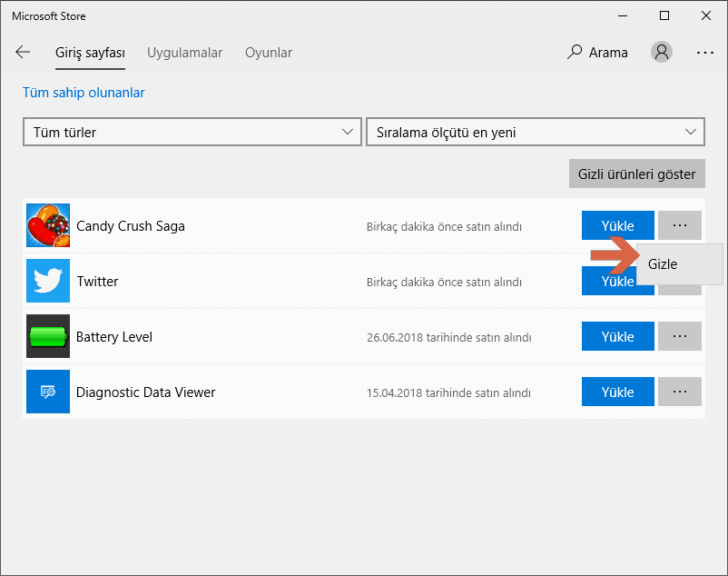Open the Diagnostic Data Viewer app icon
This screenshot has width=728, height=576.
tap(48, 392)
